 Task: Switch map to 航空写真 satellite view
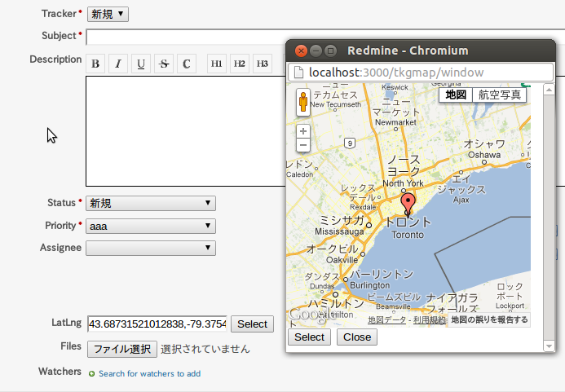(500, 95)
